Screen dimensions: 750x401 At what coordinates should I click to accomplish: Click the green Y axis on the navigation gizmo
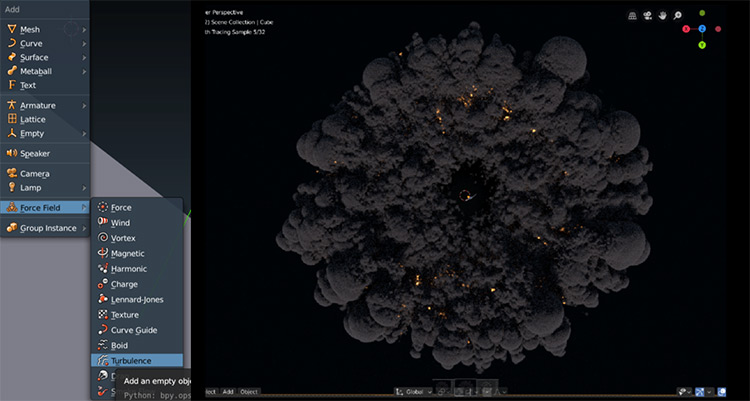702,45
